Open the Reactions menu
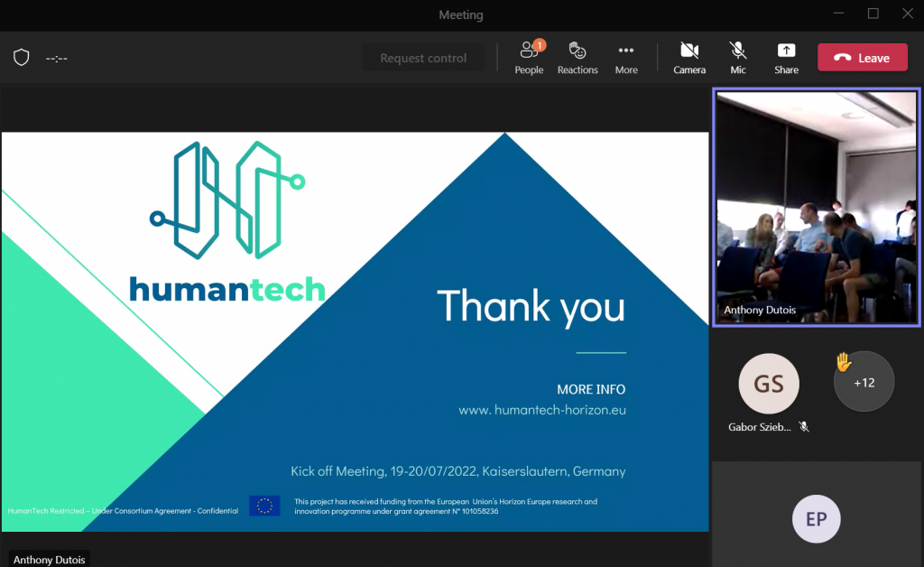The image size is (924, 567). pos(577,58)
